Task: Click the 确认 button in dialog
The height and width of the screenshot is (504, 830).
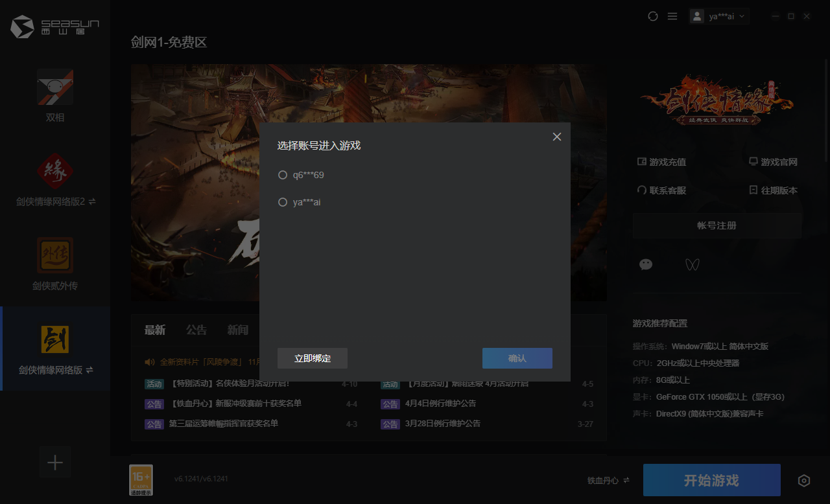Action: [517, 358]
